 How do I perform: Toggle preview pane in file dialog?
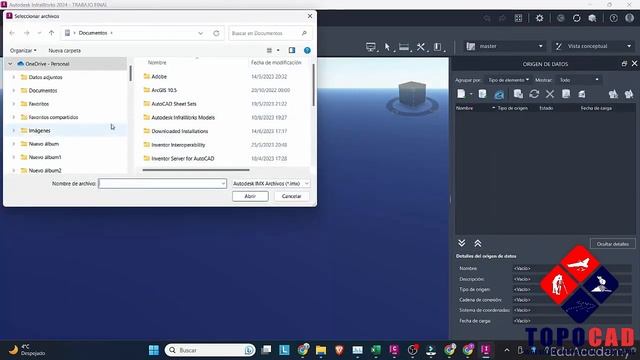tap(292, 50)
